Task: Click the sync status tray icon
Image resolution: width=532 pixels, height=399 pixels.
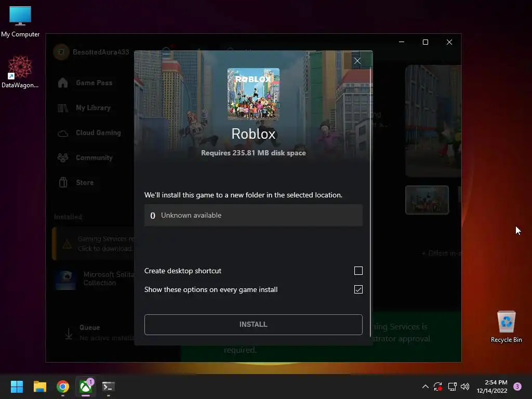Action: tap(438, 387)
